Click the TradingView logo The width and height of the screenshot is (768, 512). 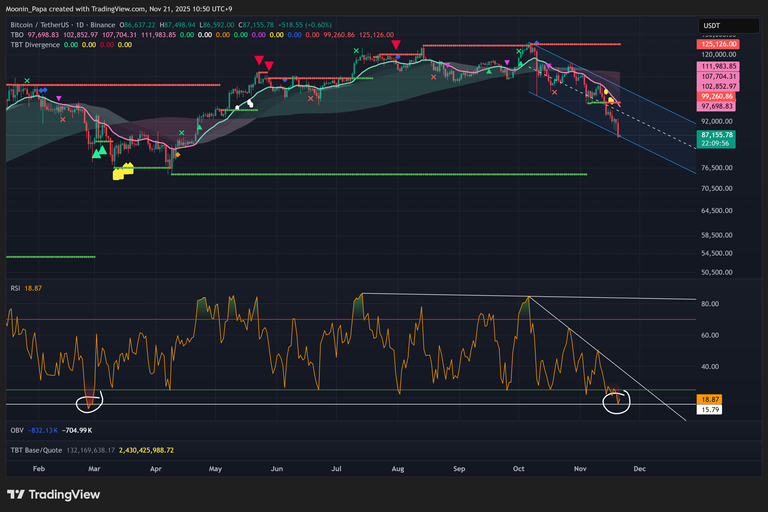(45, 494)
